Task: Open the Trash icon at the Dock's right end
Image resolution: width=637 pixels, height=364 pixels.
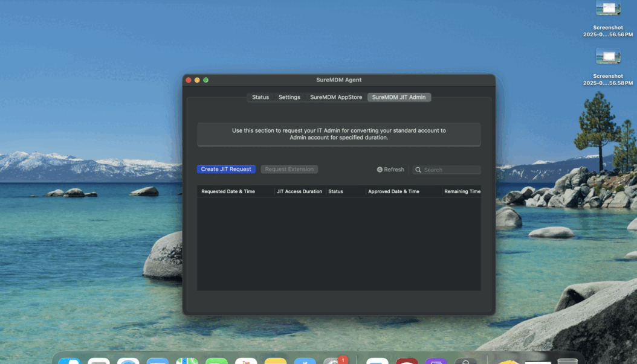Action: tap(567, 362)
